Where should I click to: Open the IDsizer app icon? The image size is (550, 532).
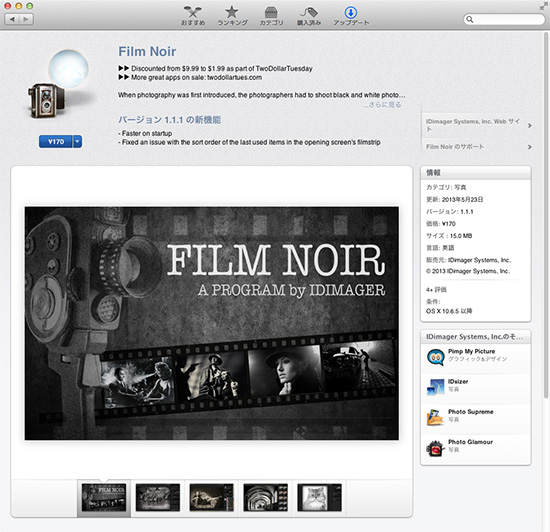(435, 387)
